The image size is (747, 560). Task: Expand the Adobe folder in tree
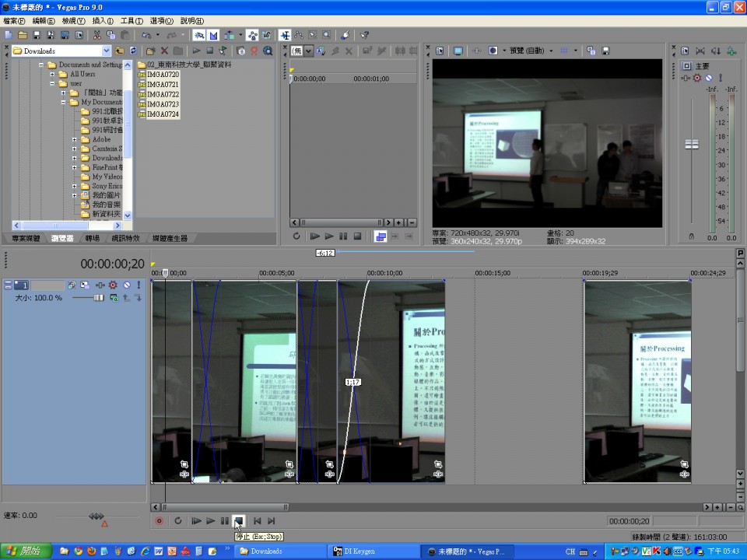(x=75, y=140)
